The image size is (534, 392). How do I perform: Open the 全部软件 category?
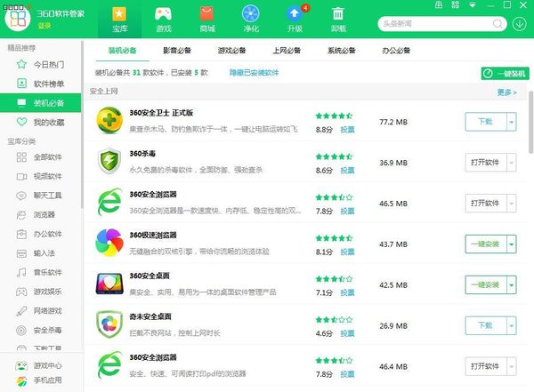click(x=41, y=156)
